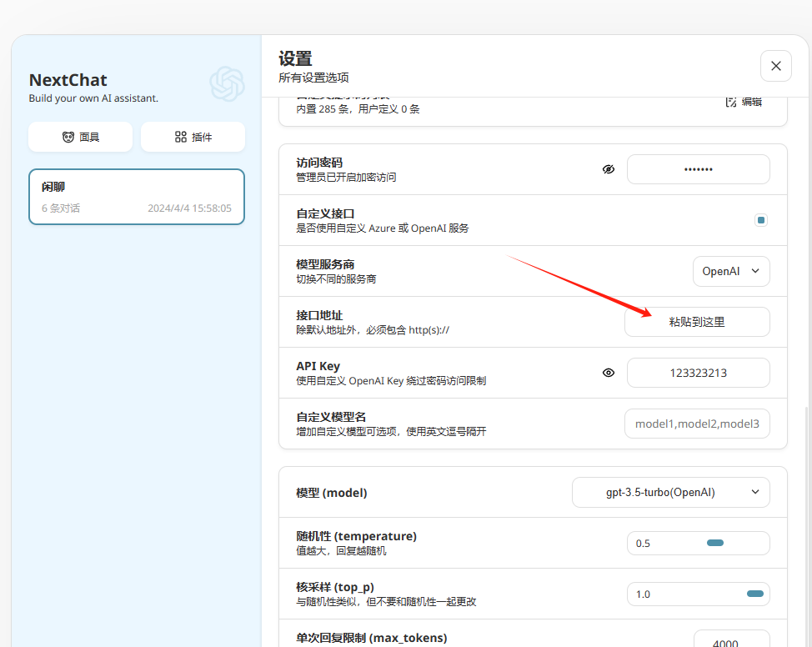Click the subtitle "所有设置选项"
This screenshot has height=647, width=812.
(x=313, y=78)
